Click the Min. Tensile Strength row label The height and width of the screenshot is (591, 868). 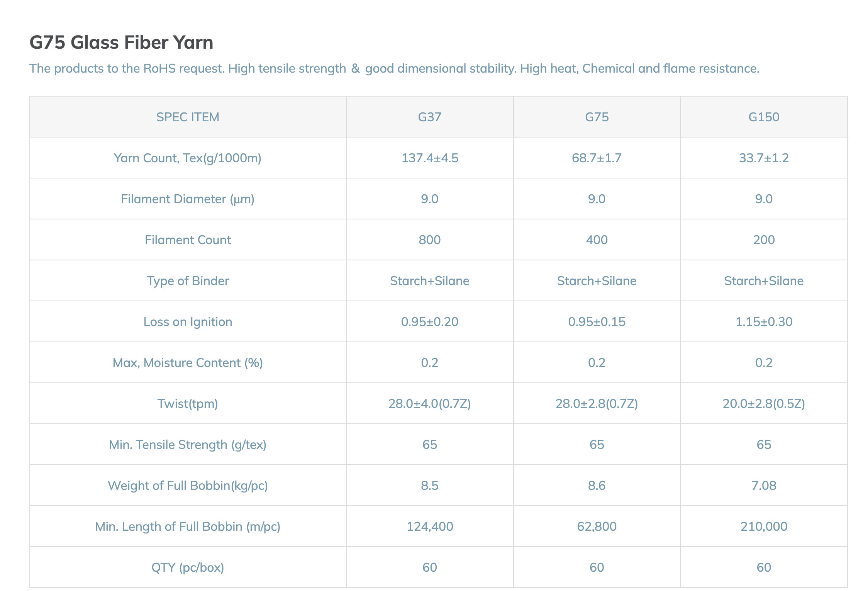click(188, 445)
